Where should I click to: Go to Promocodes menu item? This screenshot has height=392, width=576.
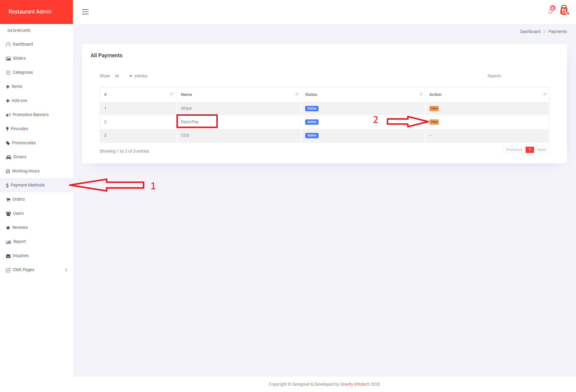[24, 143]
